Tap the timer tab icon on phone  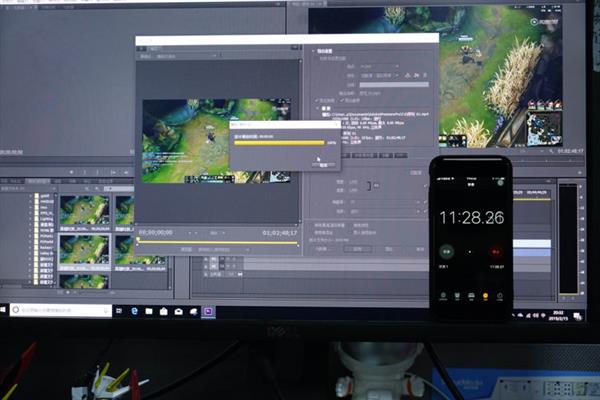pos(499,297)
